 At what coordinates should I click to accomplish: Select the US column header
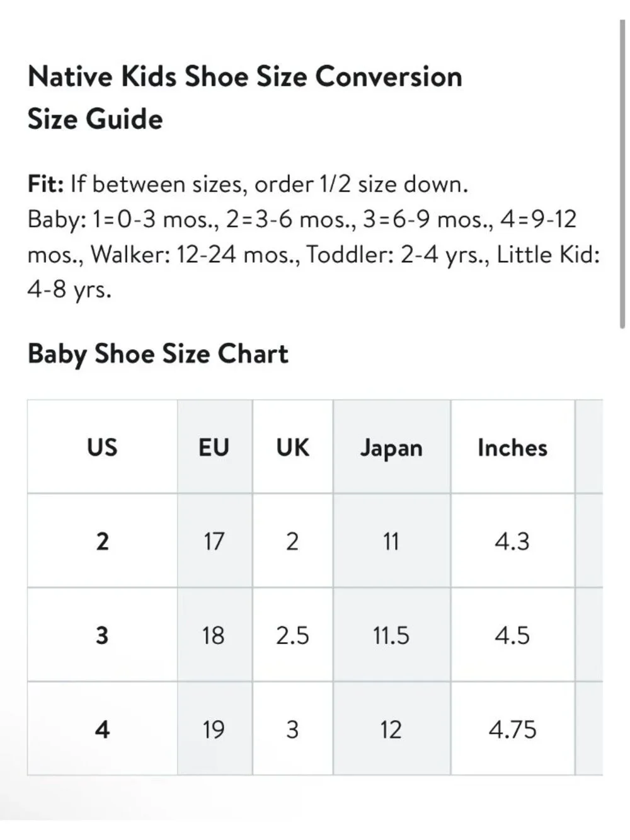102,447
